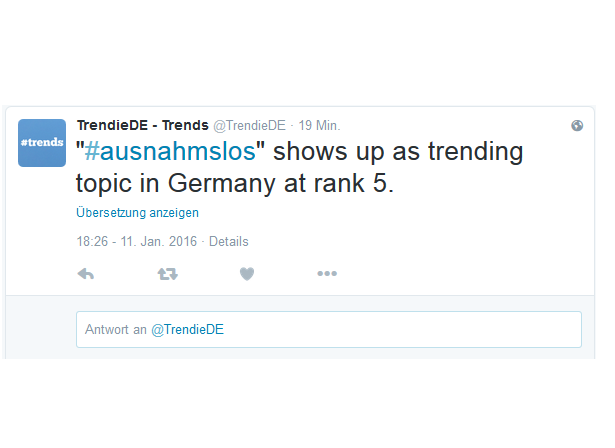
Task: Click the globe icon at tweet corner
Action: [x=577, y=126]
